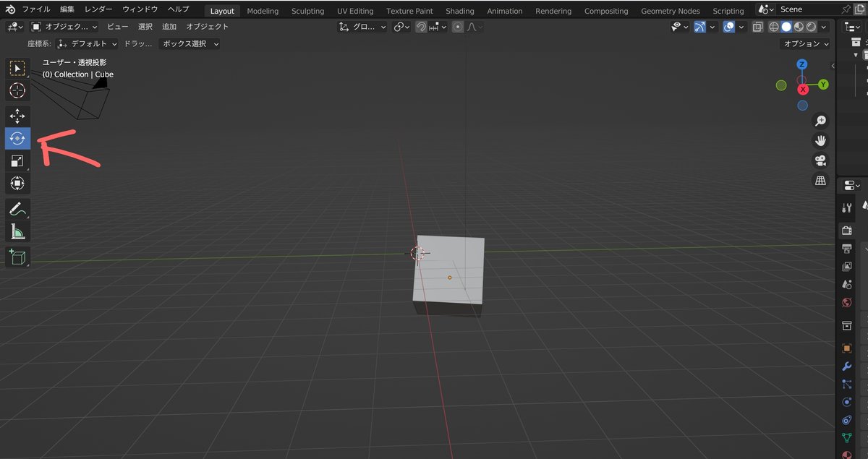Viewport: 868px width, 459px height.
Task: Open the Modifier wrench properties tab
Action: click(847, 366)
